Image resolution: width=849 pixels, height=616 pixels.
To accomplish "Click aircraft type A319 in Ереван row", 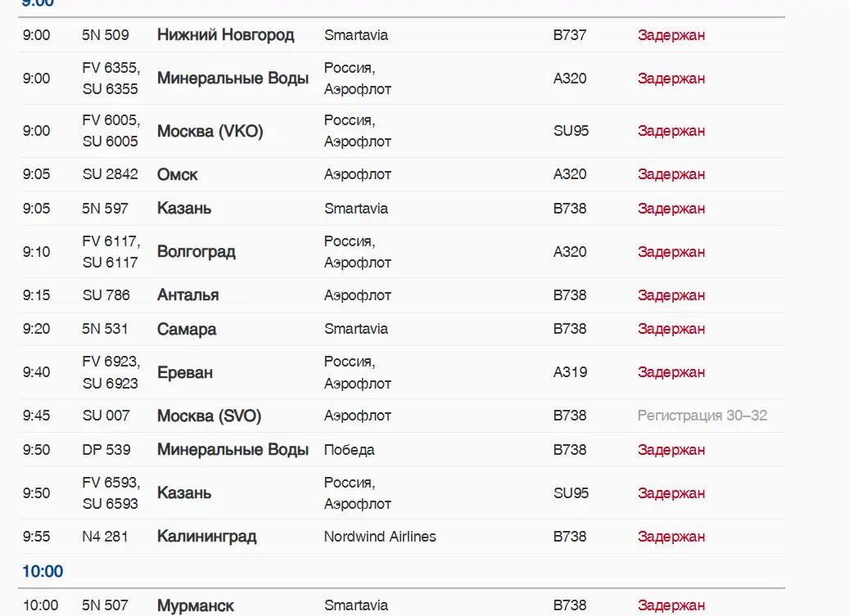I will click(569, 372).
